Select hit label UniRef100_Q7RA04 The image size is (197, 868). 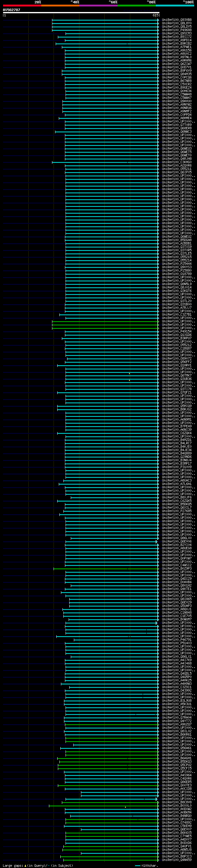click(177, 717)
